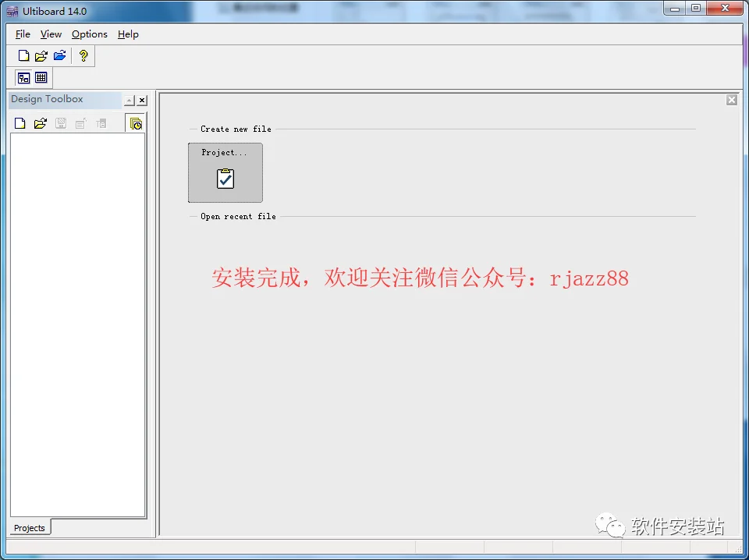Toggle the recent files icon in Design Toolbox
The width and height of the screenshot is (749, 560).
[136, 124]
